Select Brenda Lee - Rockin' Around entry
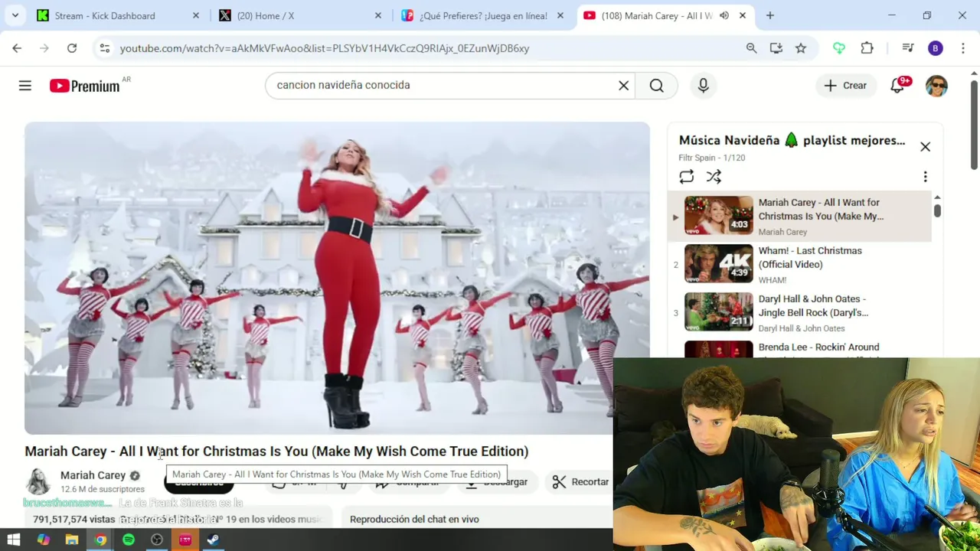Screen dimensions: 980x551 point(818,347)
